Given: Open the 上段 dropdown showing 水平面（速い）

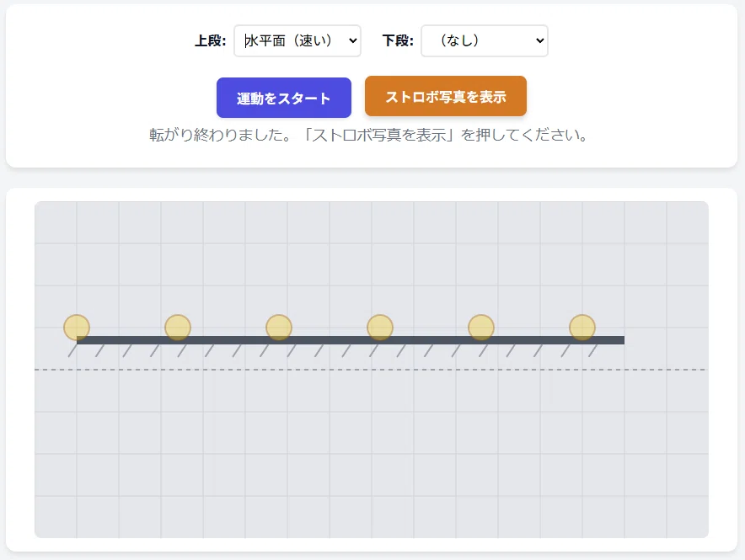Looking at the screenshot, I should click(297, 40).
